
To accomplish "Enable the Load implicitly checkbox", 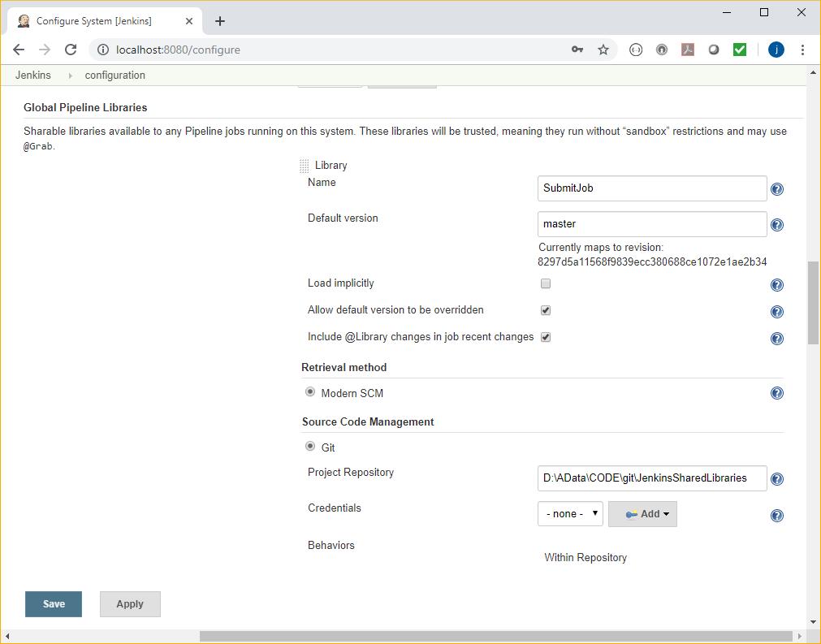I will 546,283.
